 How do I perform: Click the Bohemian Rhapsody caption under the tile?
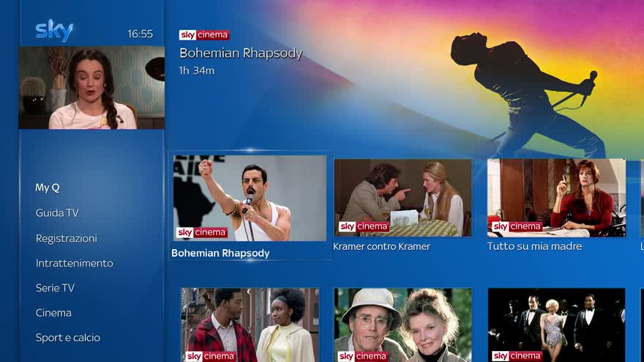tap(220, 253)
